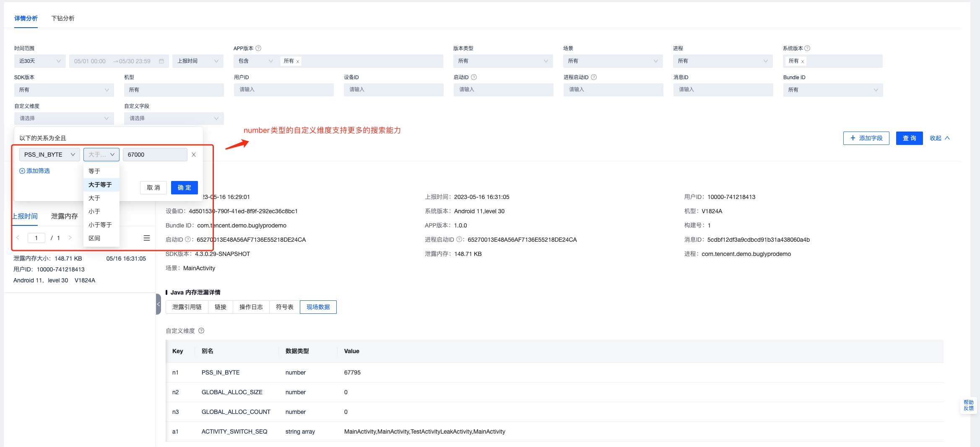Open the calendar icon in date range
The width and height of the screenshot is (980, 447).
161,61
